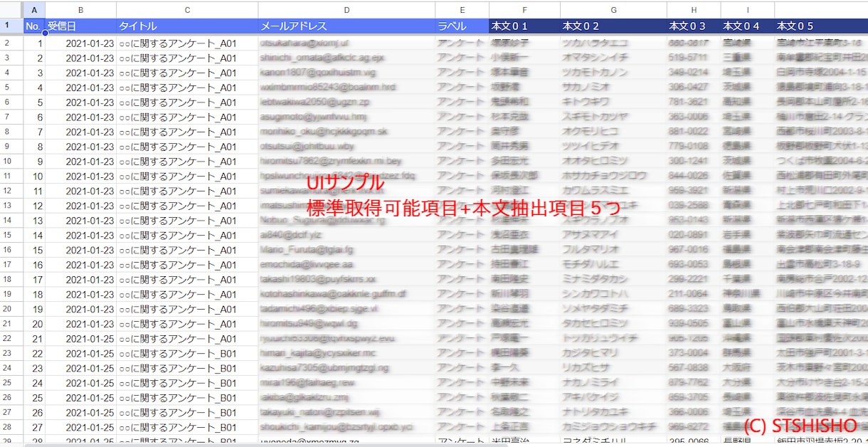Click the No. cell containing 21
Screen dimensions: 868x447
pos(33,339)
